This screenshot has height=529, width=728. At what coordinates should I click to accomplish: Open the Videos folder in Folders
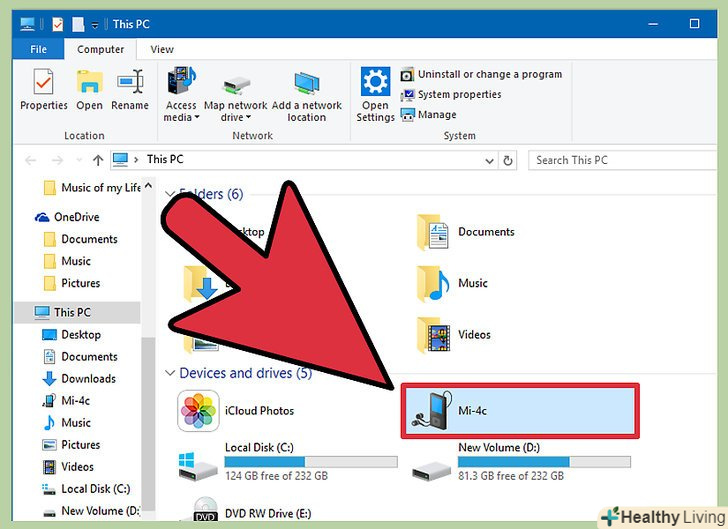(x=454, y=334)
